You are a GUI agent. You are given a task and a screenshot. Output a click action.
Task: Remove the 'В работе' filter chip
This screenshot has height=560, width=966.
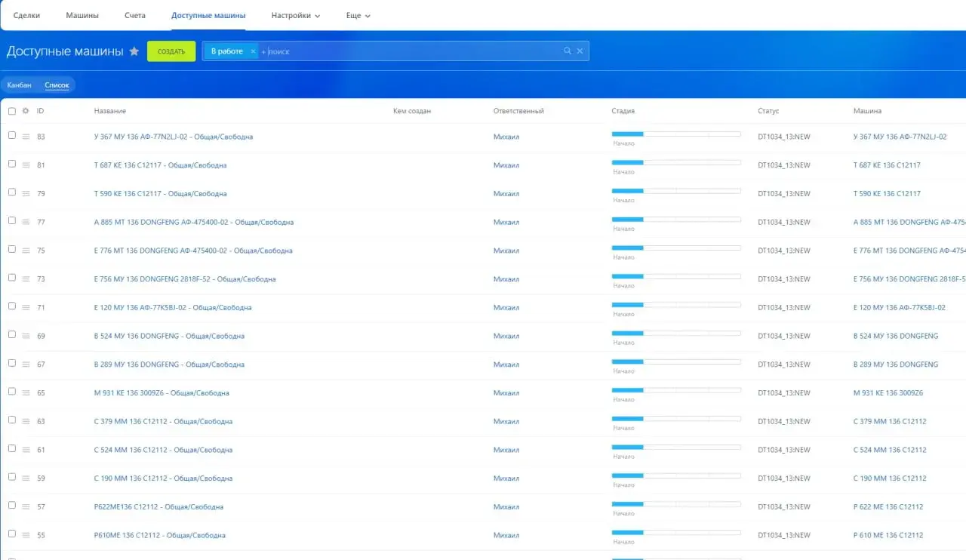coord(253,51)
